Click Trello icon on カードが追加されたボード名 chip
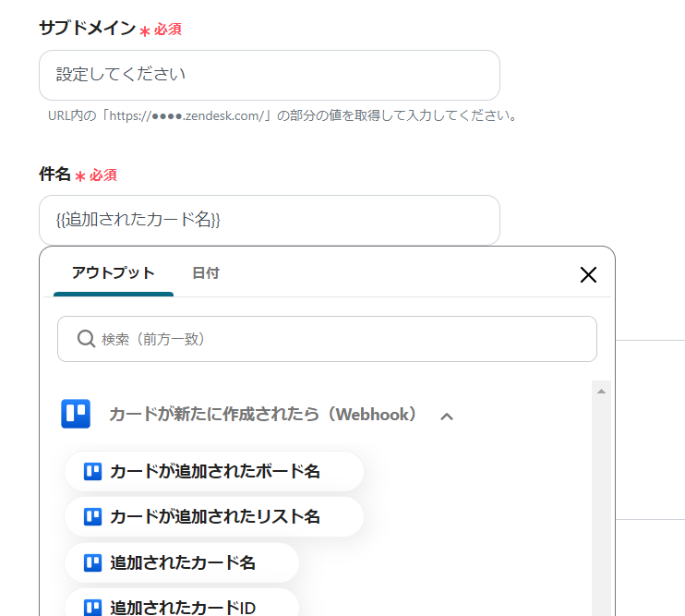The width and height of the screenshot is (685, 616). (92, 471)
